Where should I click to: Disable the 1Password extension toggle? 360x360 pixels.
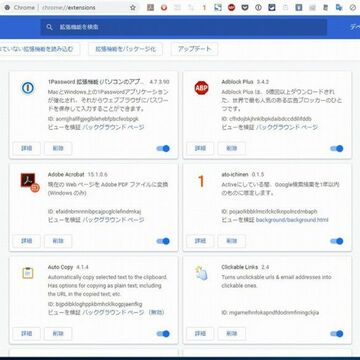click(x=163, y=149)
